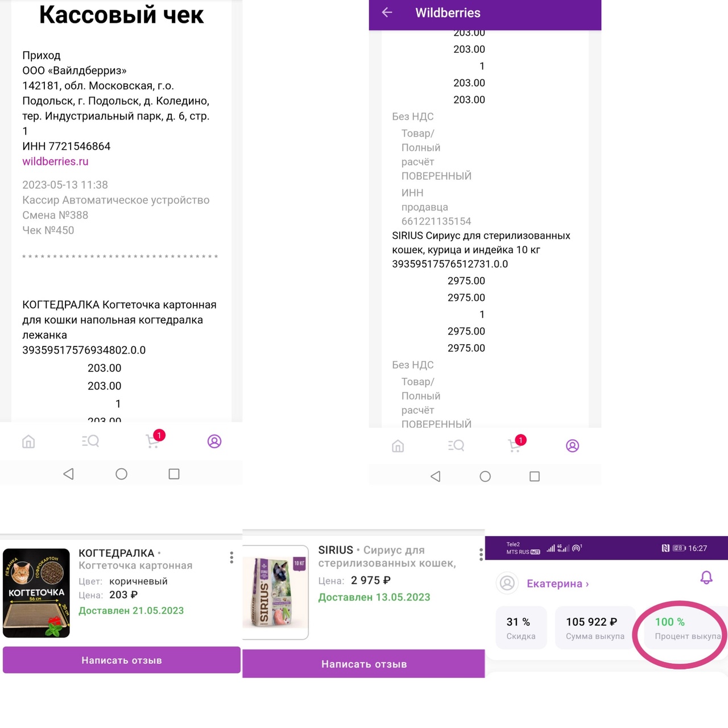728x728 pixels.
Task: Tap catalog search icon below the Wildberries receipt
Action: coord(456,445)
